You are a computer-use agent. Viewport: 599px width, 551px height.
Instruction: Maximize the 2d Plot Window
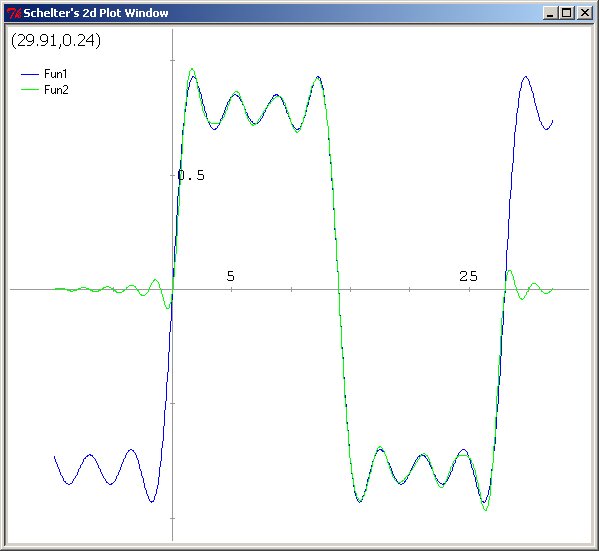[567, 13]
